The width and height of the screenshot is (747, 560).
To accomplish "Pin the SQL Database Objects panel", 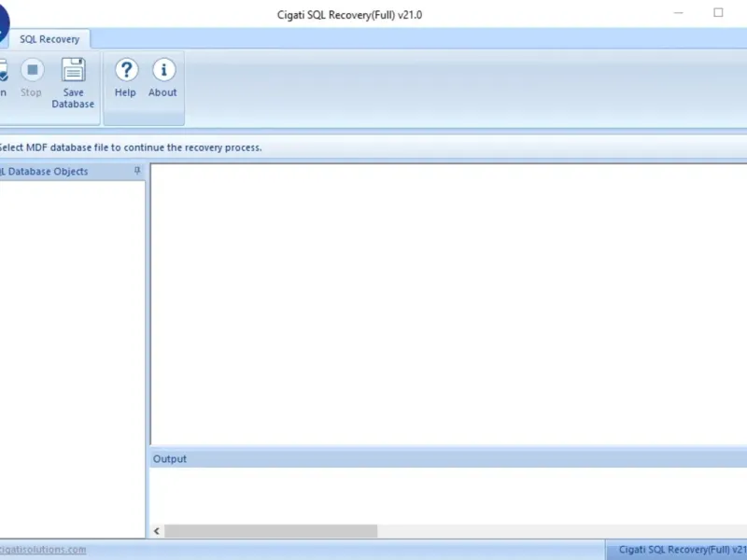I will coord(137,171).
